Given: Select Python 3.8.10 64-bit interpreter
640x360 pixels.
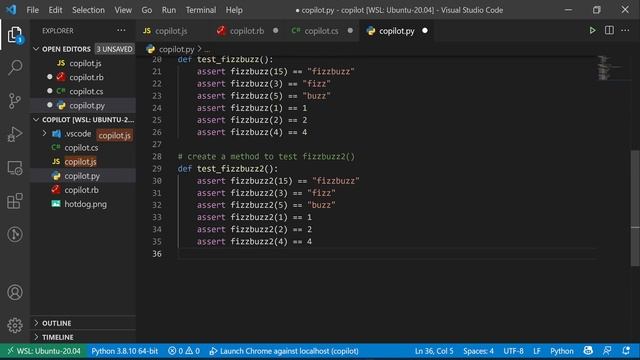Looking at the screenshot, I should click(x=124, y=351).
